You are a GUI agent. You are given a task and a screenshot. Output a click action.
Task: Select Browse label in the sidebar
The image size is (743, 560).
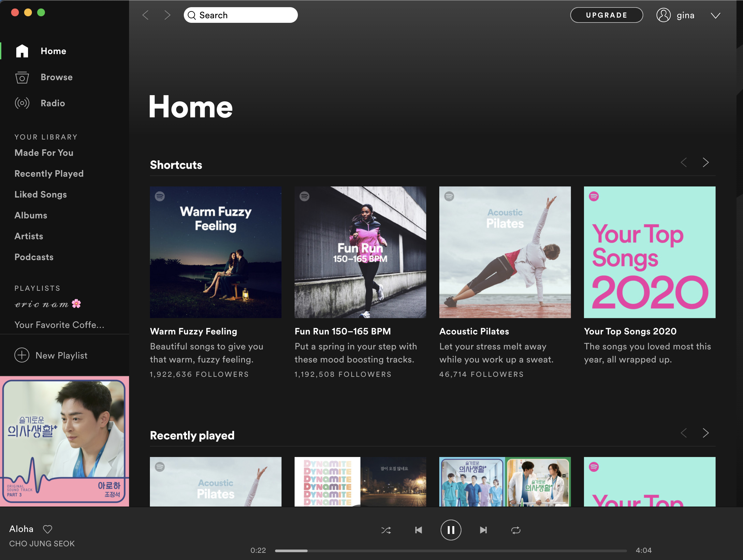pyautogui.click(x=57, y=77)
